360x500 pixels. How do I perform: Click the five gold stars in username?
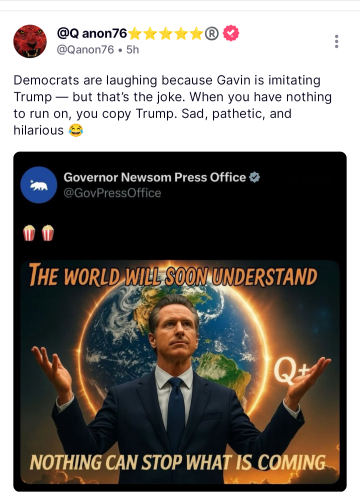[x=165, y=34]
